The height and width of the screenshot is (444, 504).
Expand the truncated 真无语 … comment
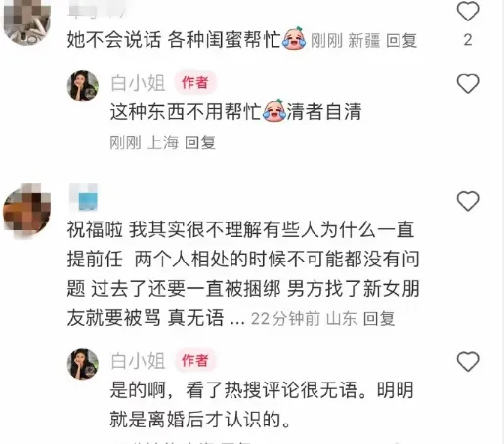(237, 319)
